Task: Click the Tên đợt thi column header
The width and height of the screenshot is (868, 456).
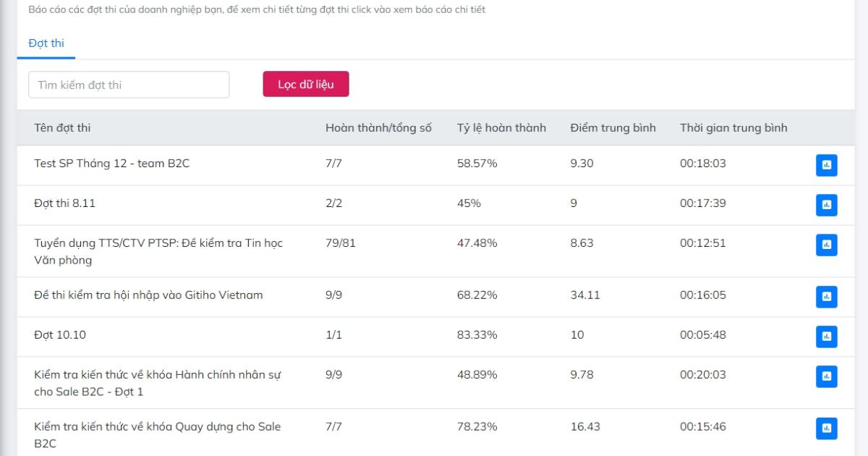Action: 62,128
